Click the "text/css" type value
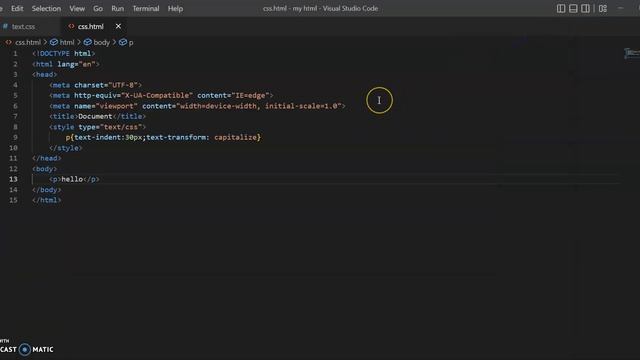Screen dimensions: 640x360 pyautogui.click(x=121, y=127)
